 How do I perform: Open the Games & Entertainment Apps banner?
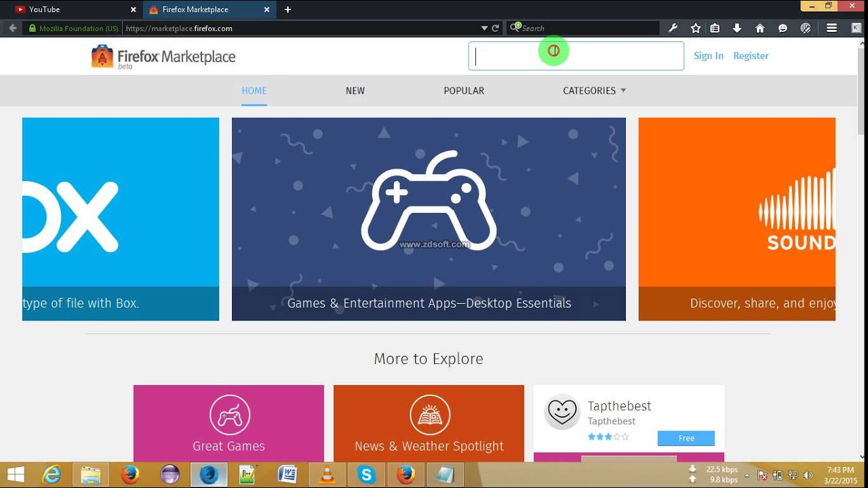[x=429, y=219]
